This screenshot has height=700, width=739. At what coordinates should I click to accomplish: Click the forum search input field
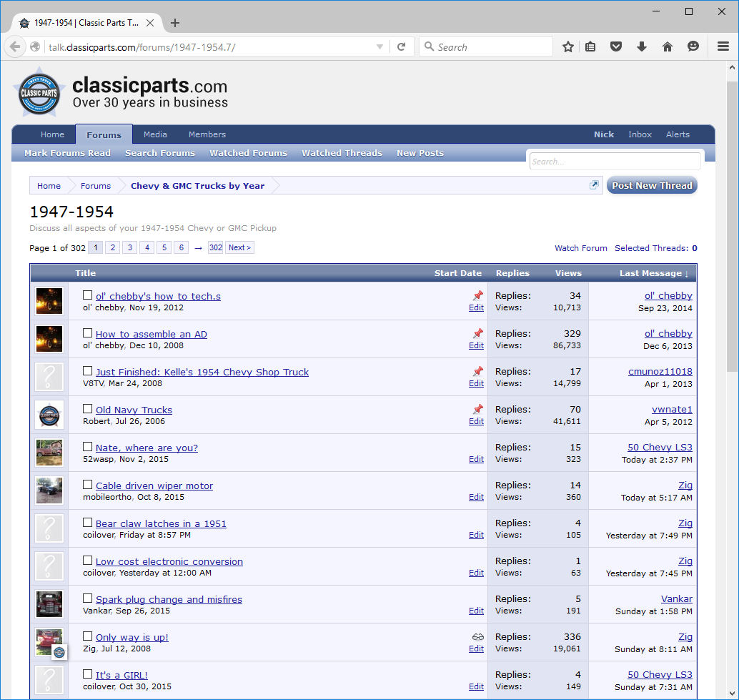(615, 162)
